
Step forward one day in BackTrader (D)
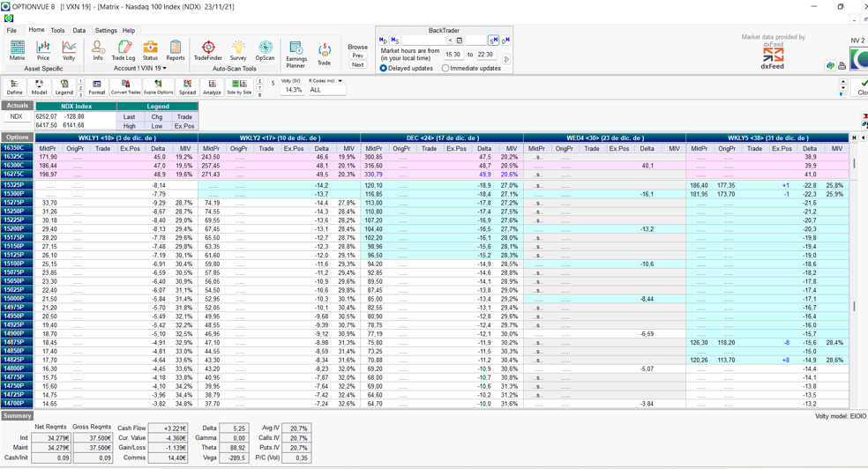pos(505,41)
